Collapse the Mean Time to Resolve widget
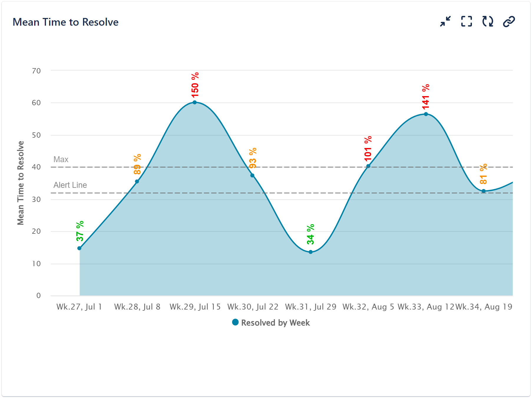This screenshot has width=532, height=398. (x=445, y=21)
